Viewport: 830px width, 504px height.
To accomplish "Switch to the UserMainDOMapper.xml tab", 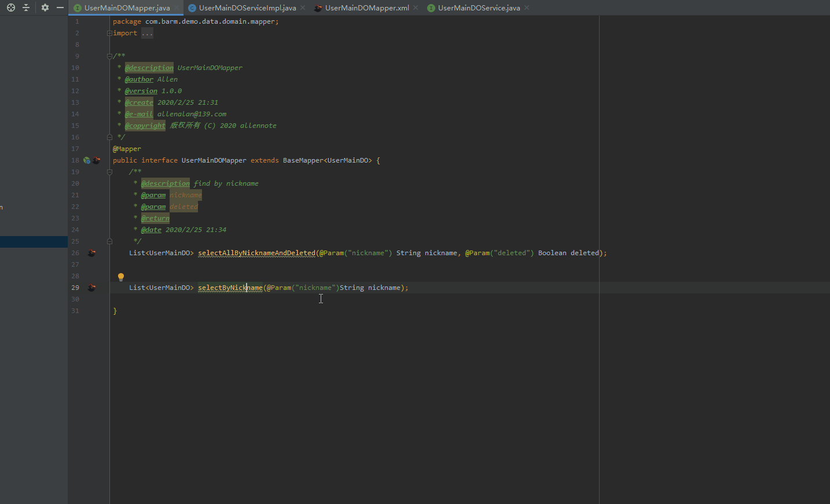I will (367, 8).
